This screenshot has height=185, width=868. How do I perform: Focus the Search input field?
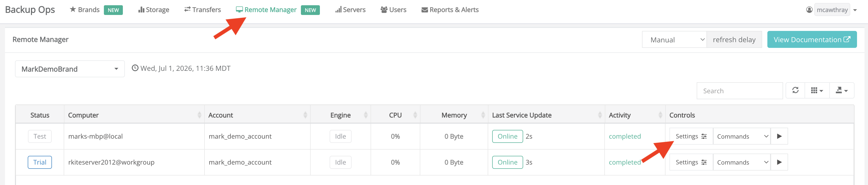click(x=740, y=91)
